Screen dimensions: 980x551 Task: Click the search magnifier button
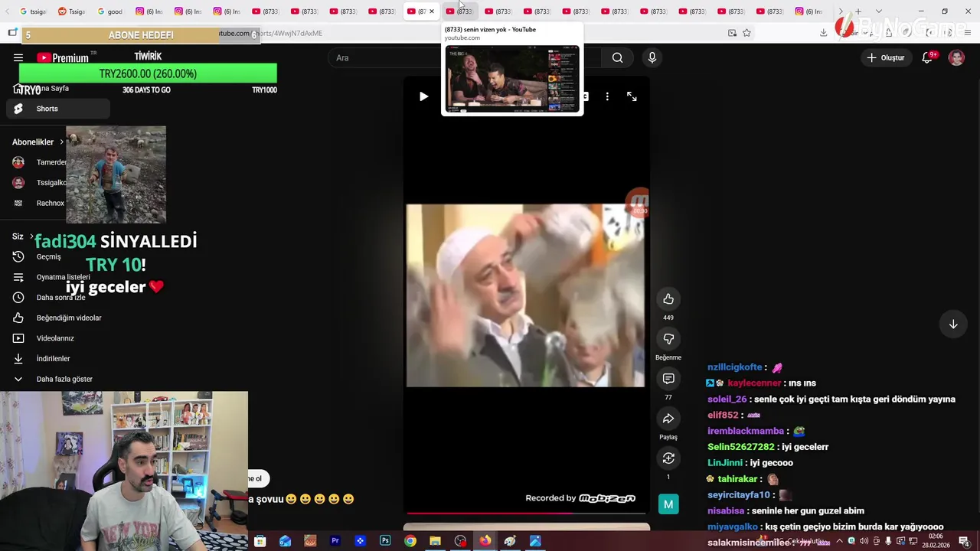[617, 57]
